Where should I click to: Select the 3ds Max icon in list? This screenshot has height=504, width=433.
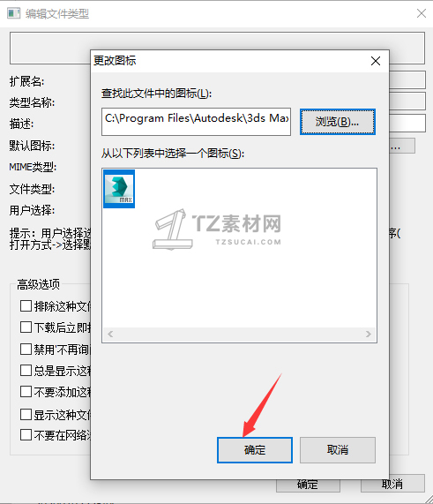pos(119,189)
